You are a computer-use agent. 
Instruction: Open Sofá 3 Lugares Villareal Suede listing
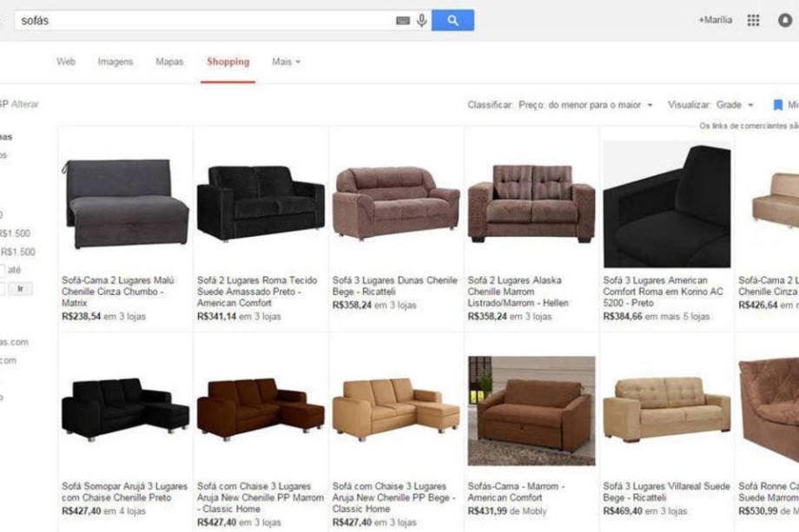[666, 492]
